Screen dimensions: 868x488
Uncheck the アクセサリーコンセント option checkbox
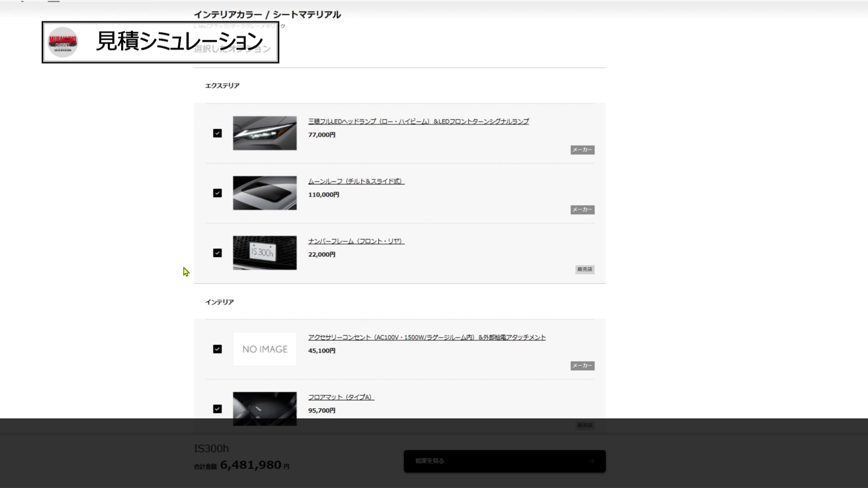[x=217, y=349]
